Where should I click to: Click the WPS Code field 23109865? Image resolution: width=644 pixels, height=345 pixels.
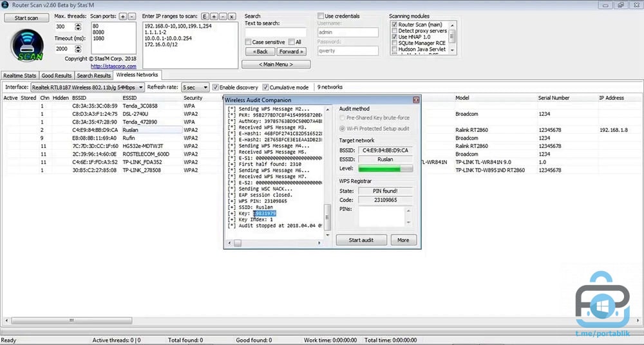tap(386, 200)
